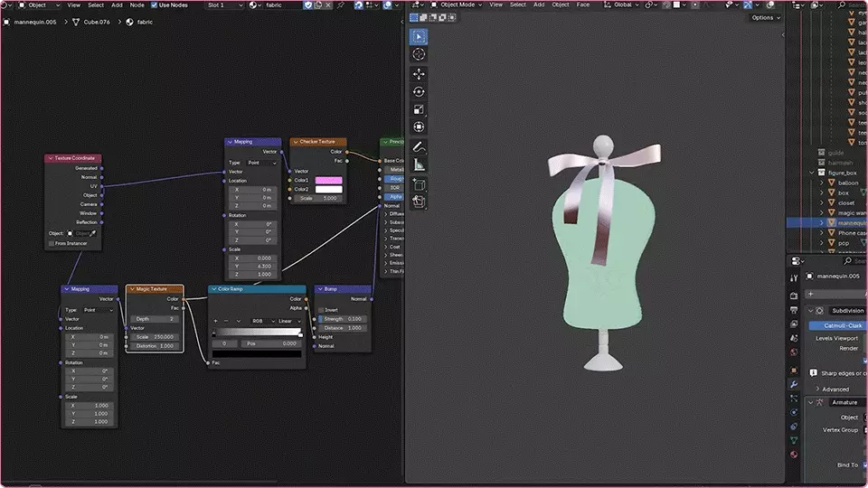Open node editor Add menu
The image size is (868, 488).
(117, 5)
